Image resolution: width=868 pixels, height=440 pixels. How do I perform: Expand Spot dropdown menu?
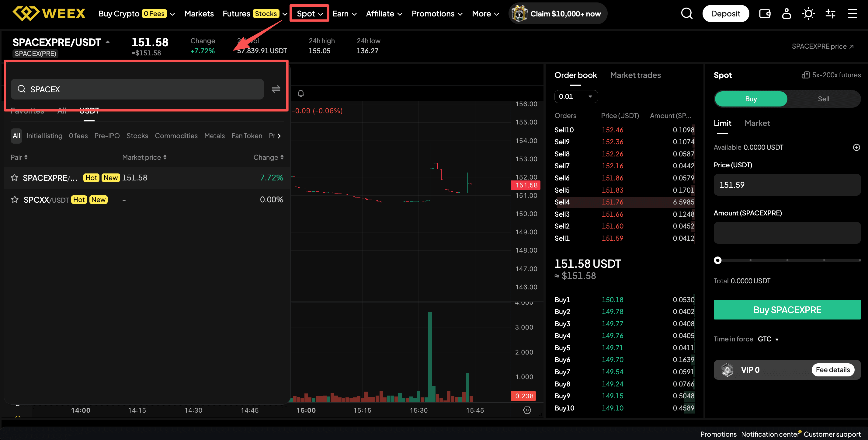[309, 13]
